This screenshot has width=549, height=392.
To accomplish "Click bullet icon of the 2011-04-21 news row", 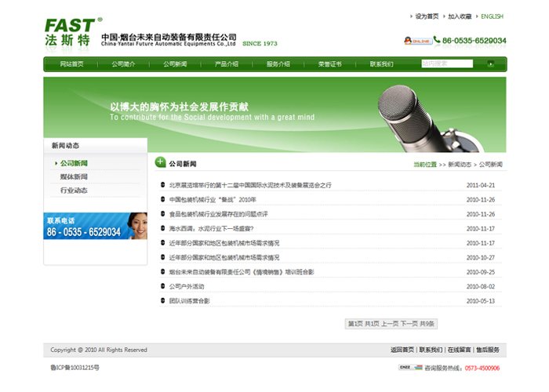I will (162, 184).
